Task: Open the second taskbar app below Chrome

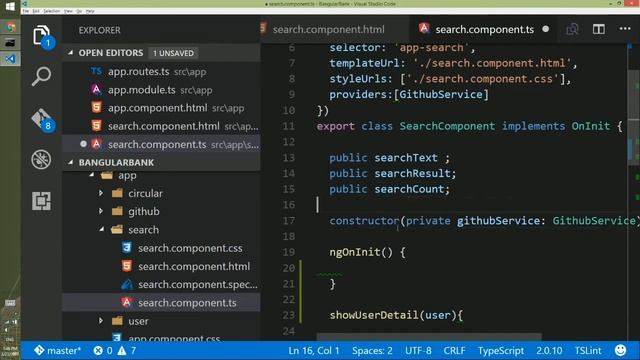Action: point(10,43)
